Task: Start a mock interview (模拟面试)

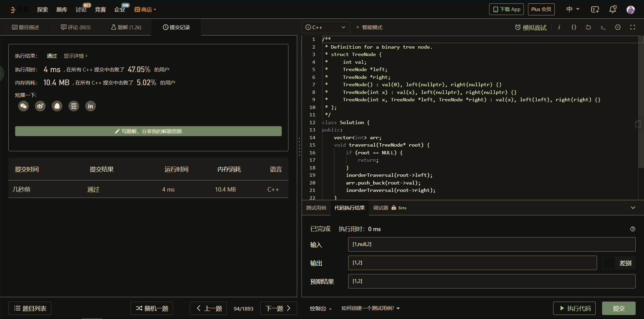Action: point(531,28)
